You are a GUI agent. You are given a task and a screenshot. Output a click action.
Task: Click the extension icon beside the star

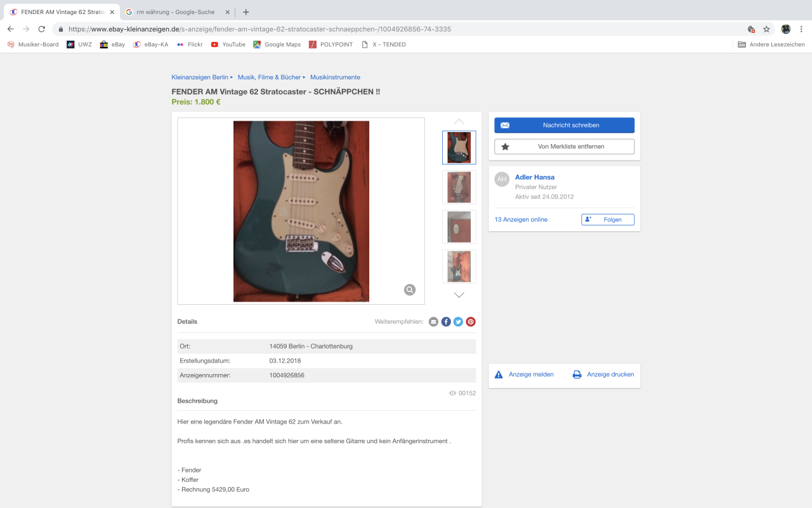[x=751, y=29]
